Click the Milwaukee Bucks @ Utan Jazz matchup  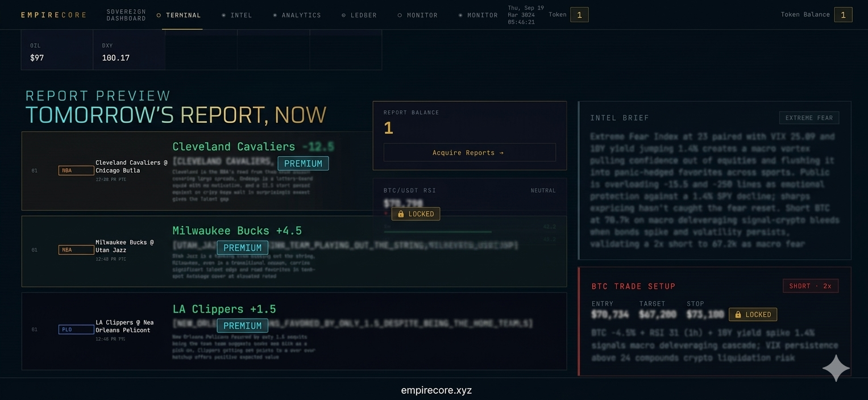124,246
